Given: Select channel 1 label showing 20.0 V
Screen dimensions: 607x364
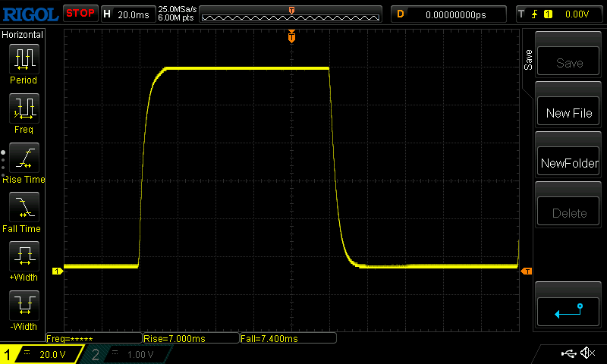Looking at the screenshot, I should 42,354.
